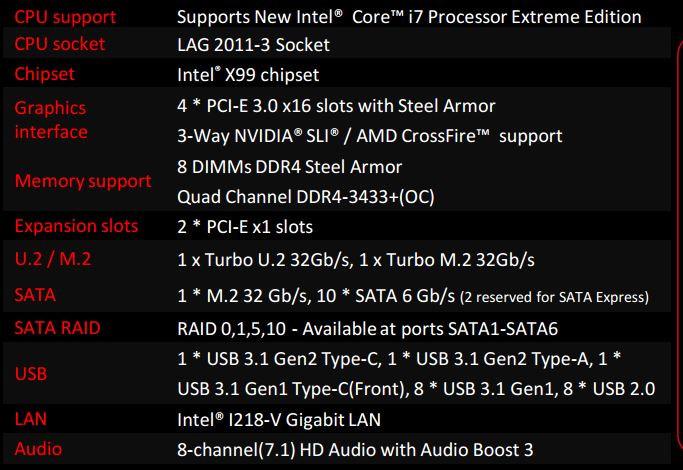
Task: Select the Audio row label
Action: click(x=39, y=448)
